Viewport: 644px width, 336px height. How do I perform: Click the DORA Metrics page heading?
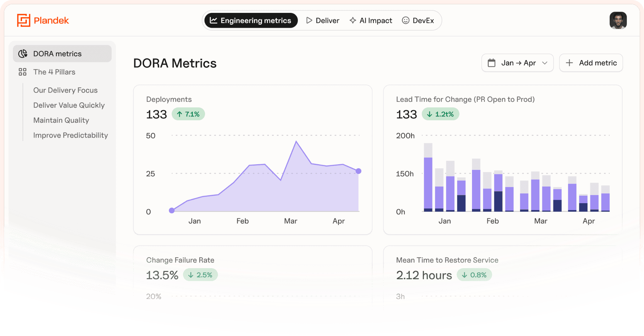175,63
